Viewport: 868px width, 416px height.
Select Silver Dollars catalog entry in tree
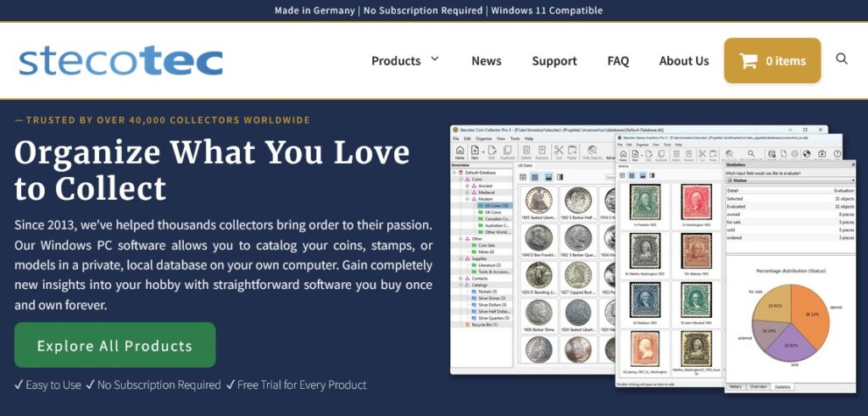(x=492, y=305)
